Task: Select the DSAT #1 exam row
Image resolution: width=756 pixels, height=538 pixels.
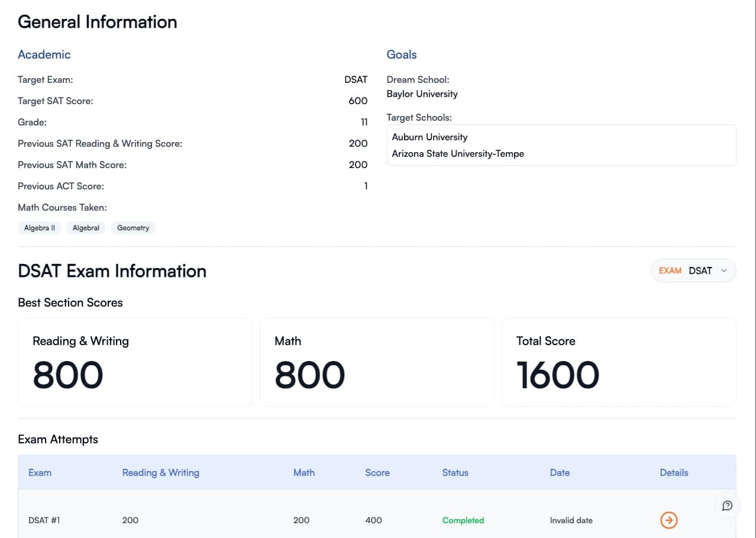Action: (44, 520)
